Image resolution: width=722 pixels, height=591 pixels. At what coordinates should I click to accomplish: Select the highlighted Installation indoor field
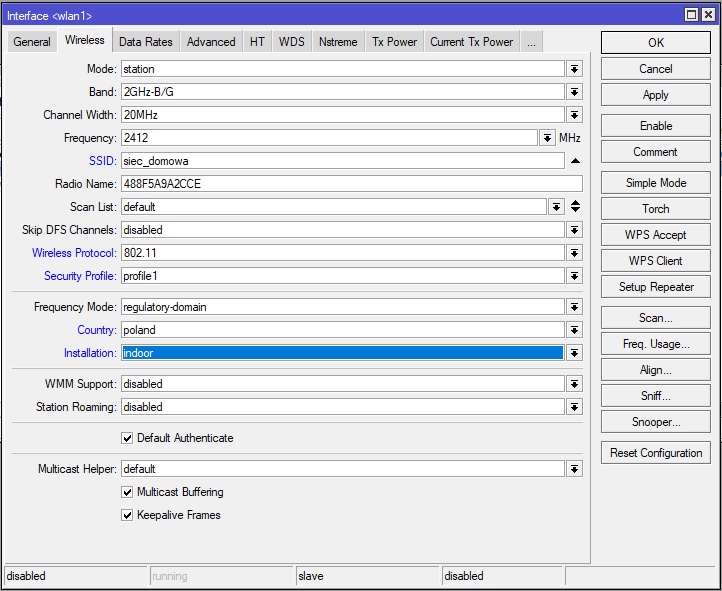(343, 353)
